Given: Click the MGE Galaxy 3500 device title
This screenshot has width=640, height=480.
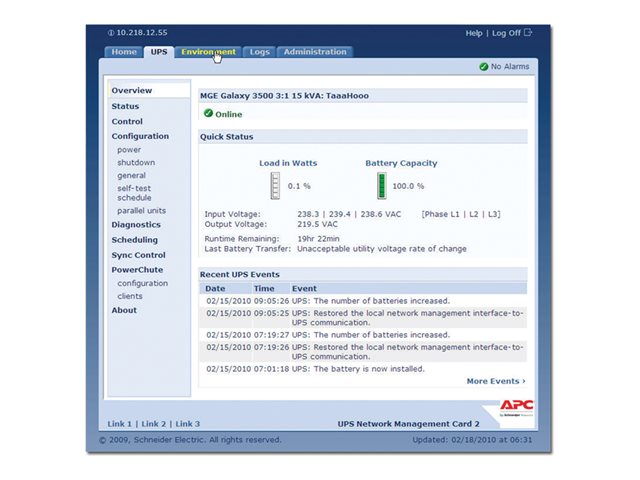Looking at the screenshot, I should pos(284,96).
